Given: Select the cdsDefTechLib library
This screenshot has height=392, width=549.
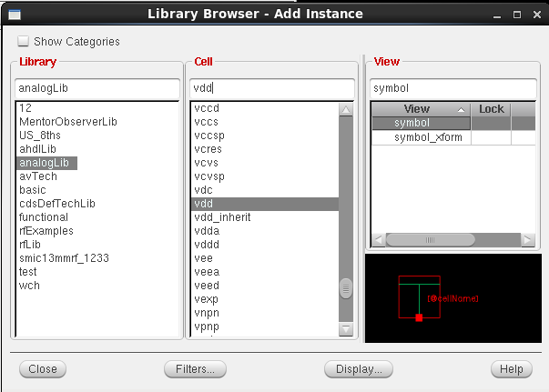Looking at the screenshot, I should tap(57, 204).
